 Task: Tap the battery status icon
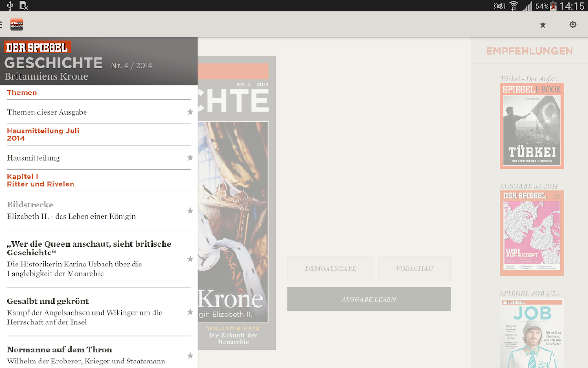554,6
